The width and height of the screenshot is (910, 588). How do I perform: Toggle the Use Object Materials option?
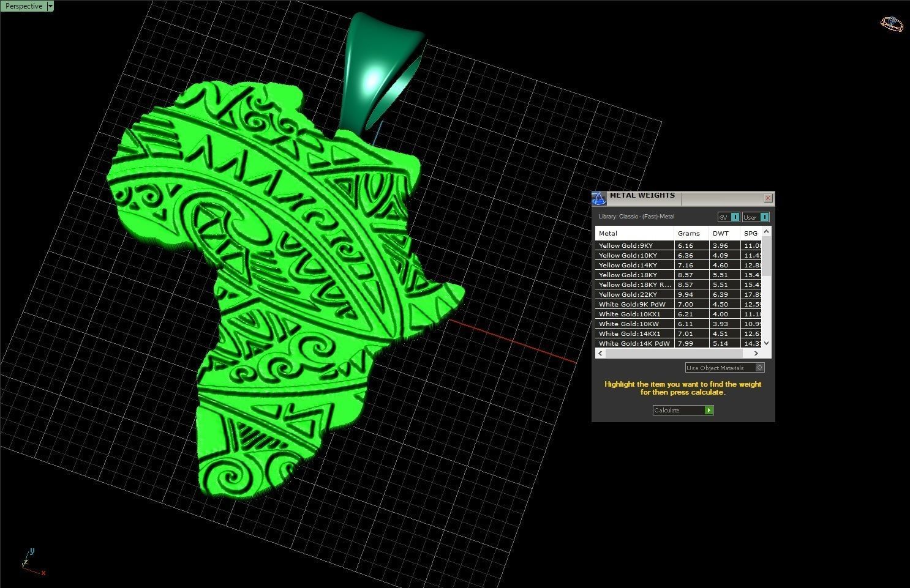[724, 368]
